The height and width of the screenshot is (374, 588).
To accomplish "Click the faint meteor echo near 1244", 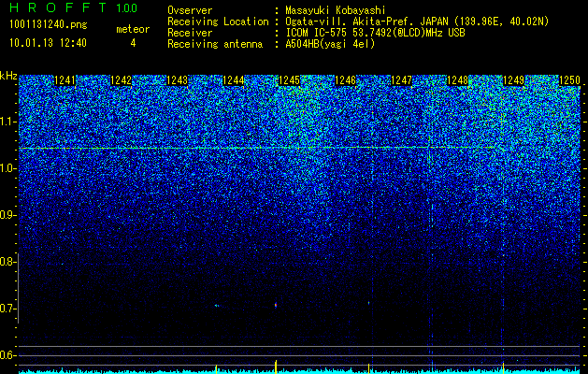I will [216, 306].
